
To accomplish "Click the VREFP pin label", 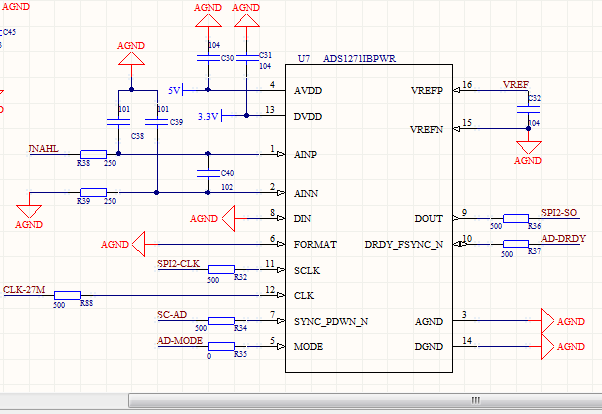I will [427, 91].
